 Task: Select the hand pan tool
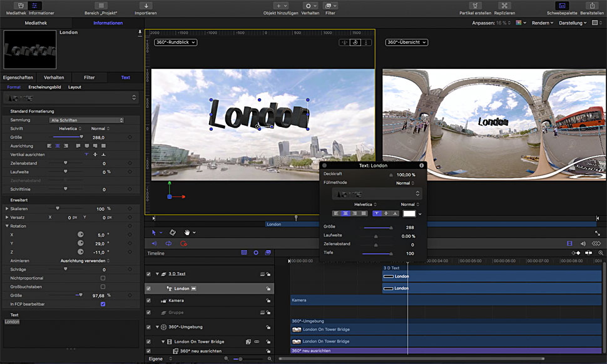(x=187, y=233)
